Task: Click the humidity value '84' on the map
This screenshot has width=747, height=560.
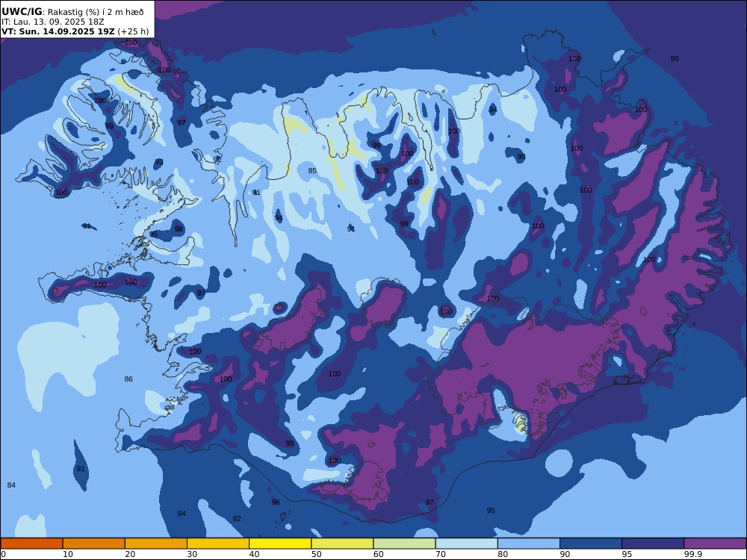Action: (x=11, y=485)
